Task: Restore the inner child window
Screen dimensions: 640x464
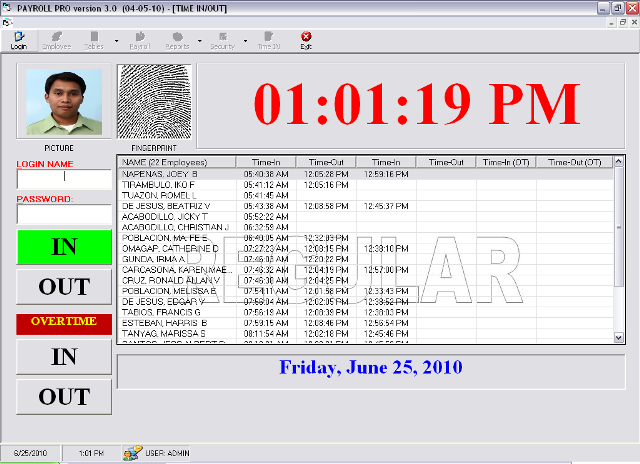Action: tap(622, 22)
